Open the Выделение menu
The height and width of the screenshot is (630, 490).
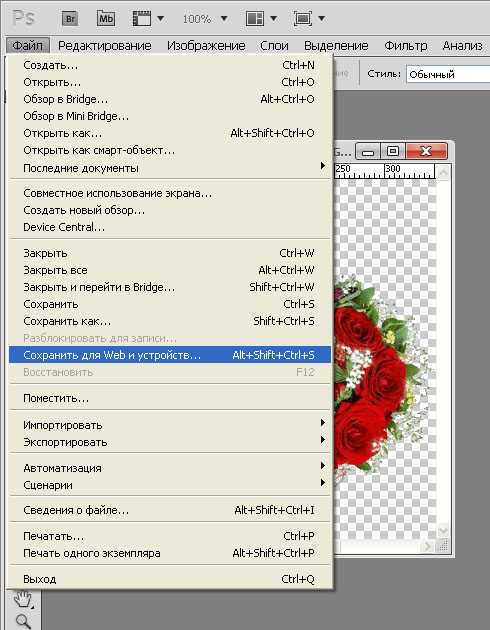point(336,45)
